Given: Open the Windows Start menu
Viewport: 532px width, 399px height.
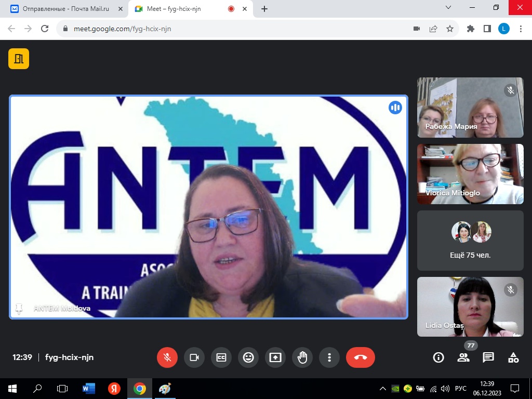Looking at the screenshot, I should (x=12, y=389).
